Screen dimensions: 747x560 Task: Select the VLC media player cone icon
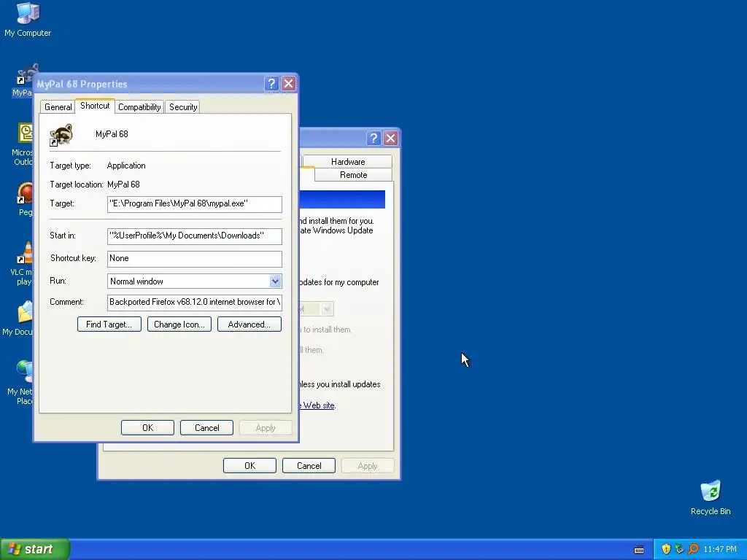[x=25, y=252]
